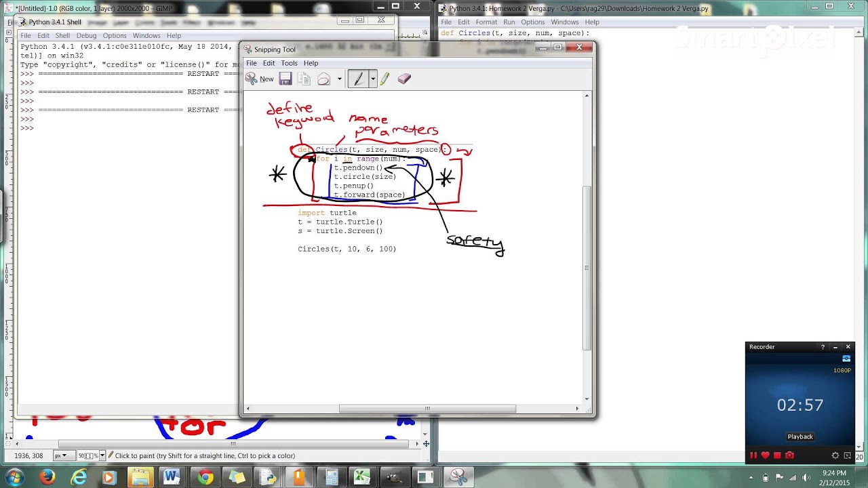Image resolution: width=868 pixels, height=488 pixels.
Task: Stop the recording with red square
Action: [x=777, y=455]
